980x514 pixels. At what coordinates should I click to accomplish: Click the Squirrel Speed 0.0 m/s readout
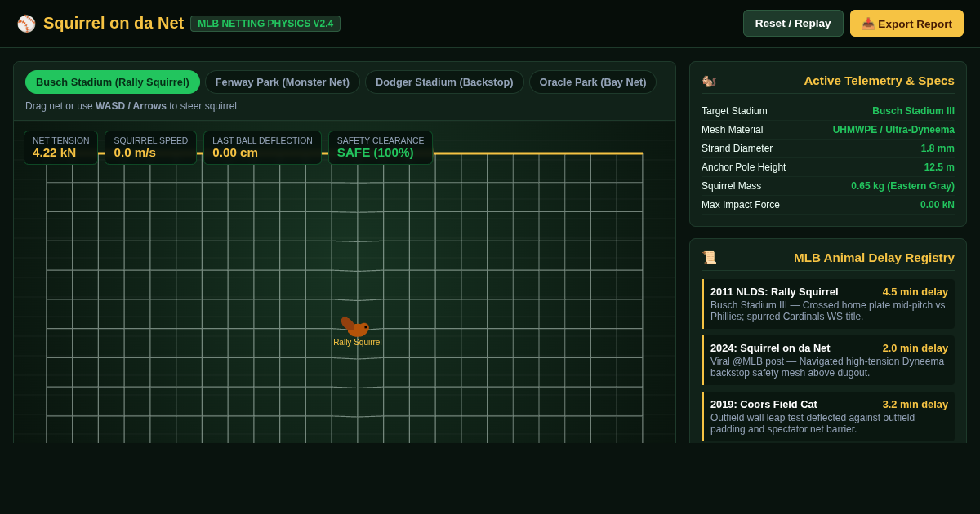[151, 148]
